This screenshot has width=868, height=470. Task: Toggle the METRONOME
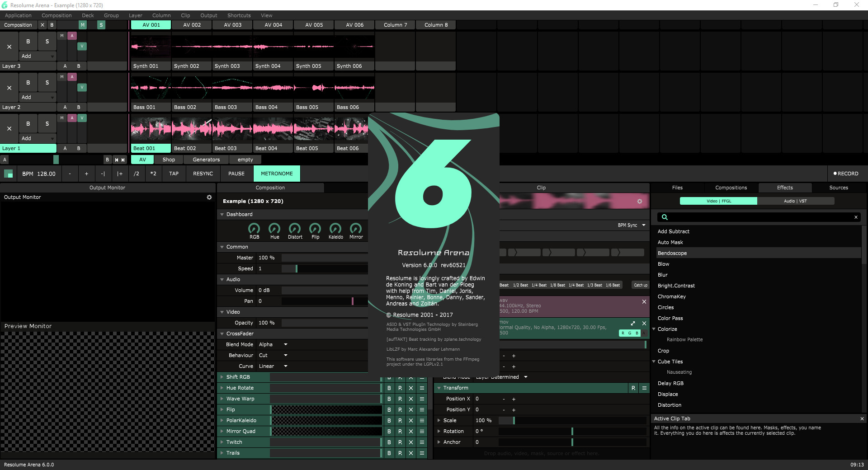[x=277, y=174]
